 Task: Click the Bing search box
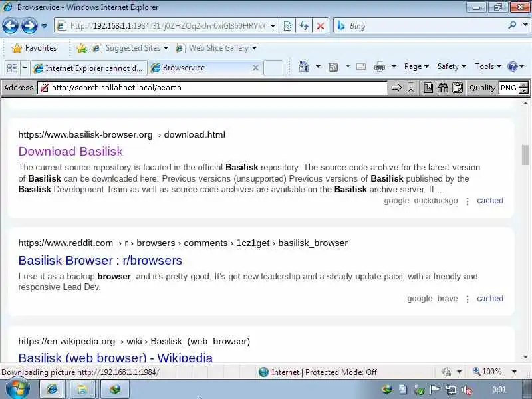(x=421, y=26)
